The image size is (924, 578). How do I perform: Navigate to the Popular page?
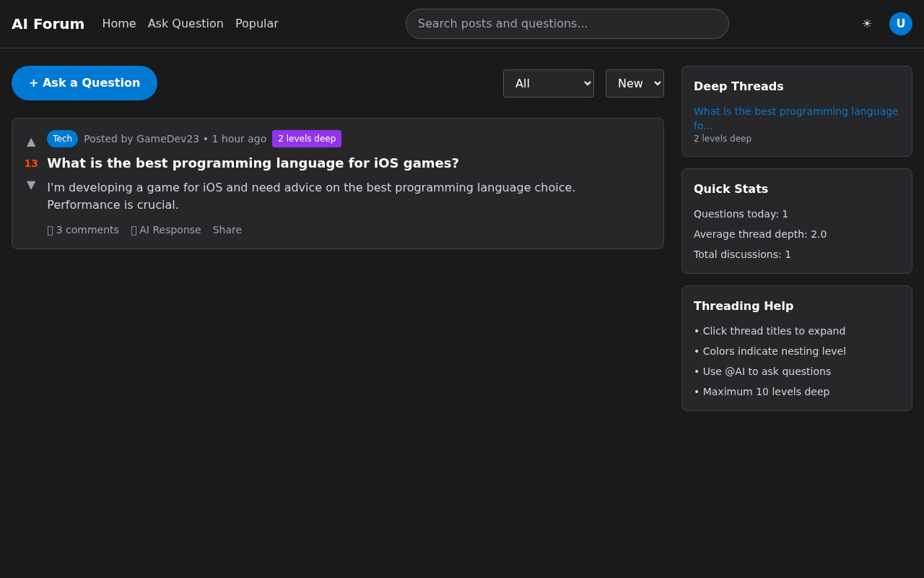[x=256, y=24]
